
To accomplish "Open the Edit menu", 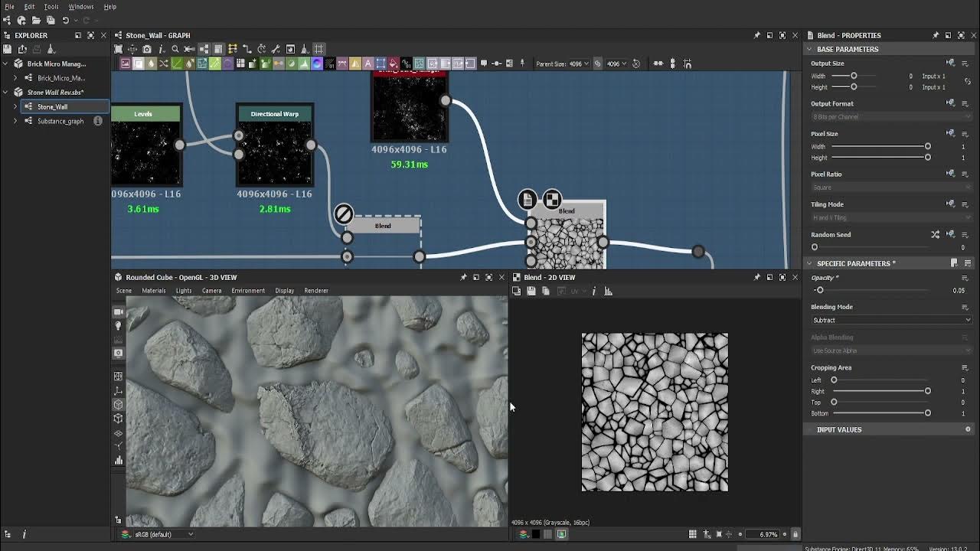I will click(29, 7).
